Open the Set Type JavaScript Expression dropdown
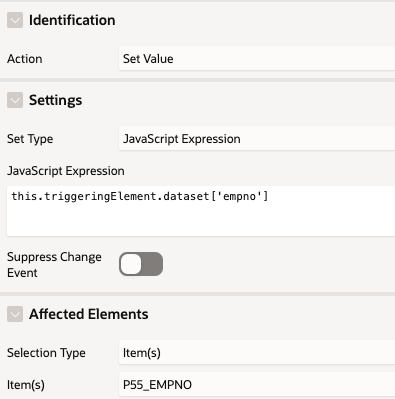This screenshot has width=395, height=399. point(257,139)
